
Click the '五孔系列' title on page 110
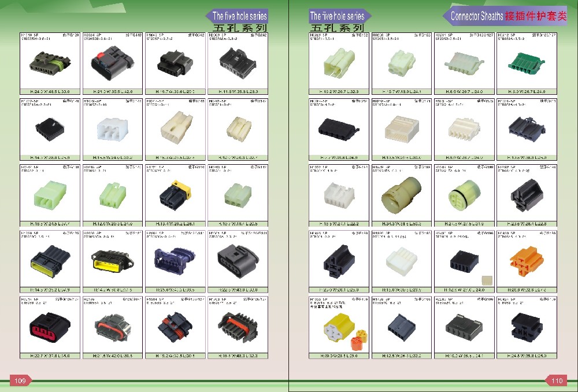click(337, 28)
